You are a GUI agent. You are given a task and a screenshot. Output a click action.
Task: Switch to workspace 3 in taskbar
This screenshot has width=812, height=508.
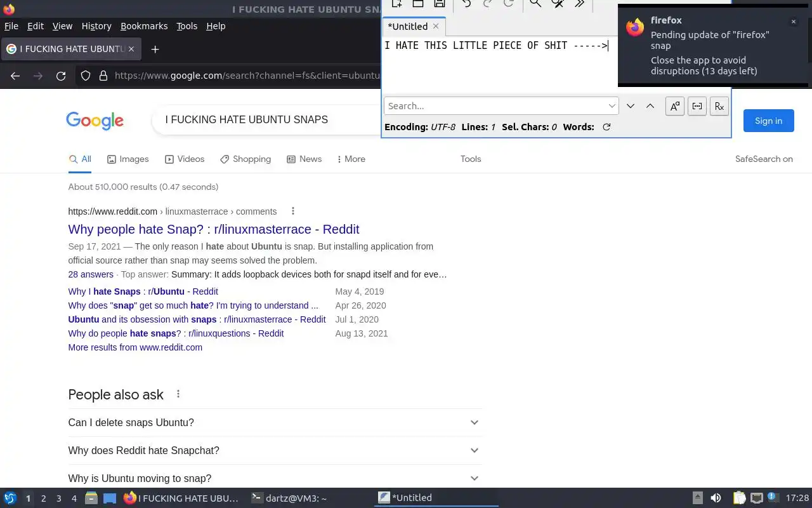pyautogui.click(x=58, y=498)
